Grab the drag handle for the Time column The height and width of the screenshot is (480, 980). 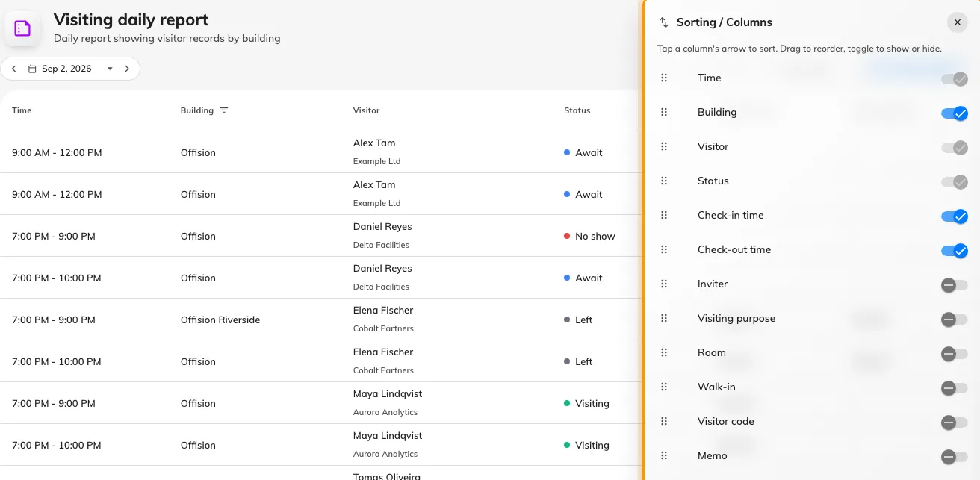pos(664,78)
